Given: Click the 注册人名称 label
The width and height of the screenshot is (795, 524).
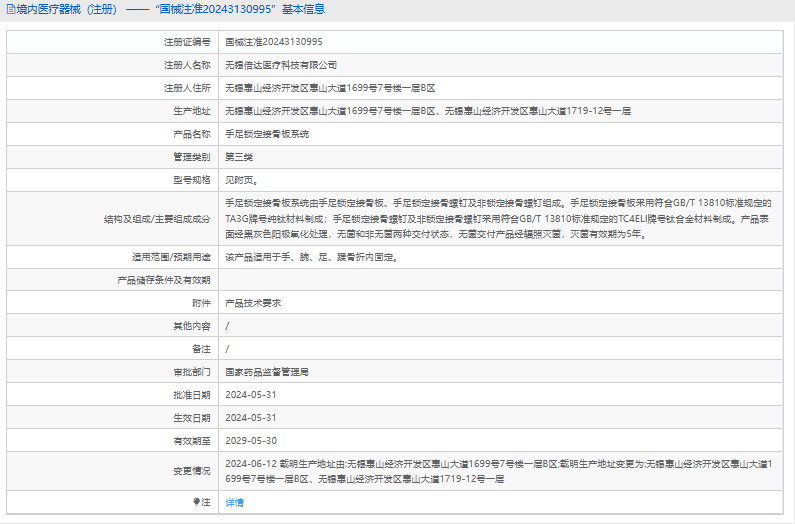Looking at the screenshot, I should click(x=187, y=65).
